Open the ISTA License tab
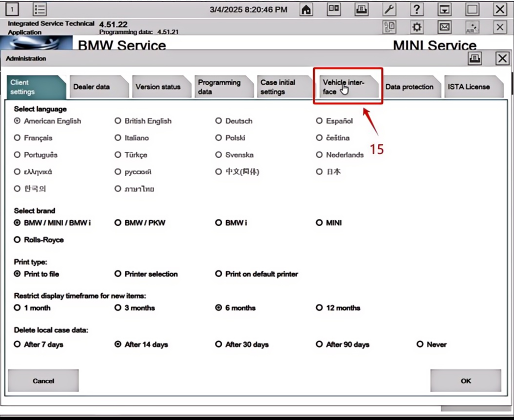 [x=469, y=87]
